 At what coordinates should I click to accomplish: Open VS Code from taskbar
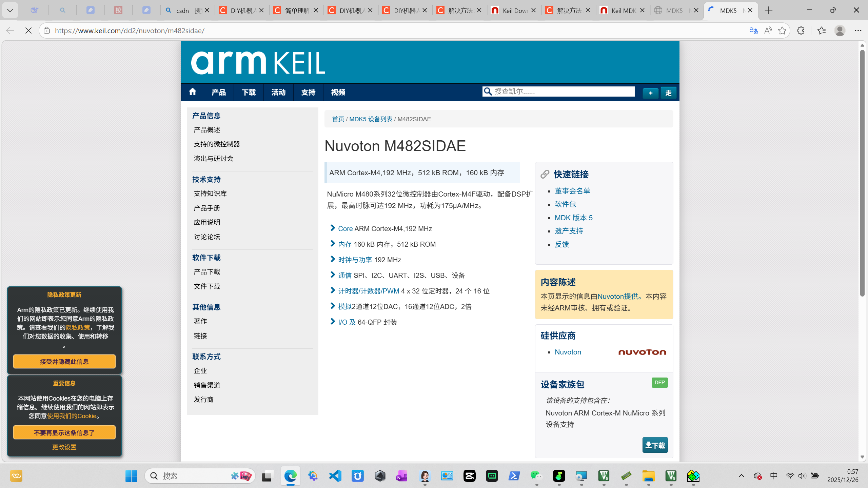click(x=335, y=476)
